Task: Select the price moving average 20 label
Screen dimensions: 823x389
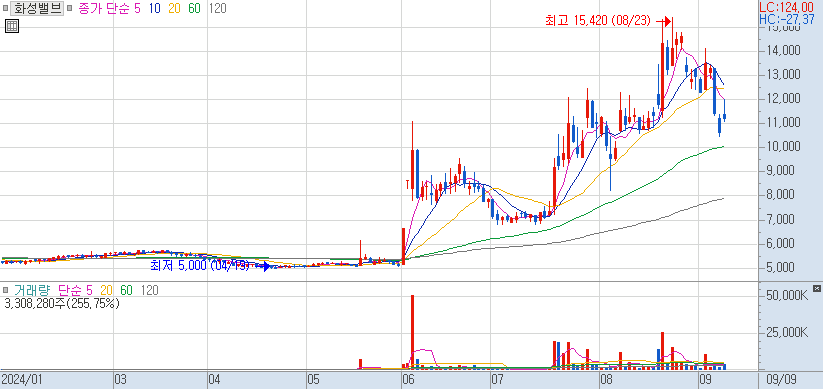Action: point(175,9)
